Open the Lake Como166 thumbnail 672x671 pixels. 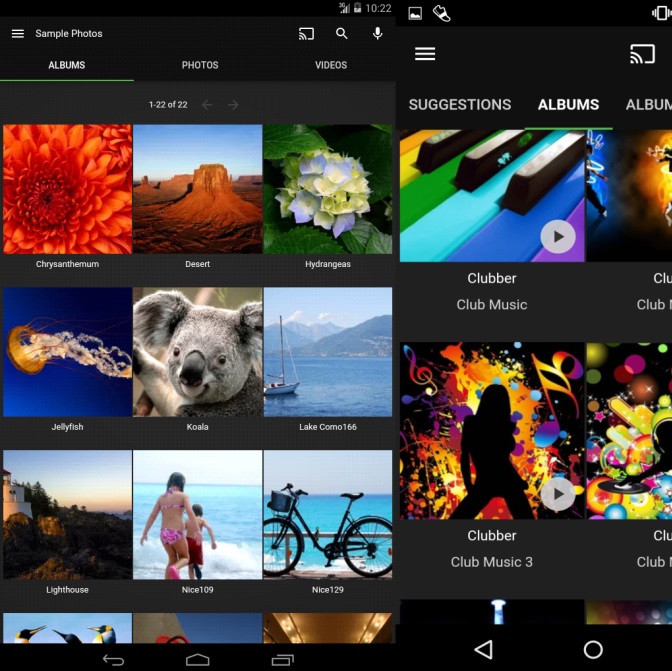(328, 352)
